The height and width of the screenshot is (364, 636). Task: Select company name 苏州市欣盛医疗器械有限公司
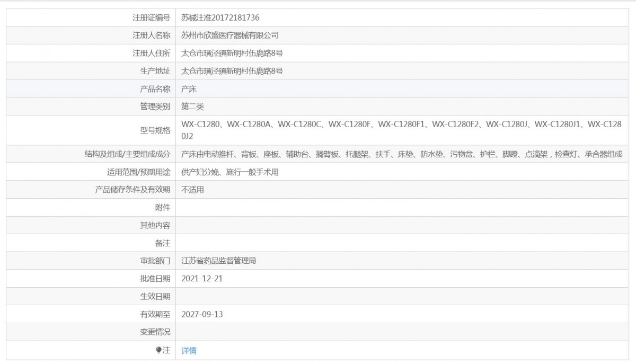[x=230, y=35]
